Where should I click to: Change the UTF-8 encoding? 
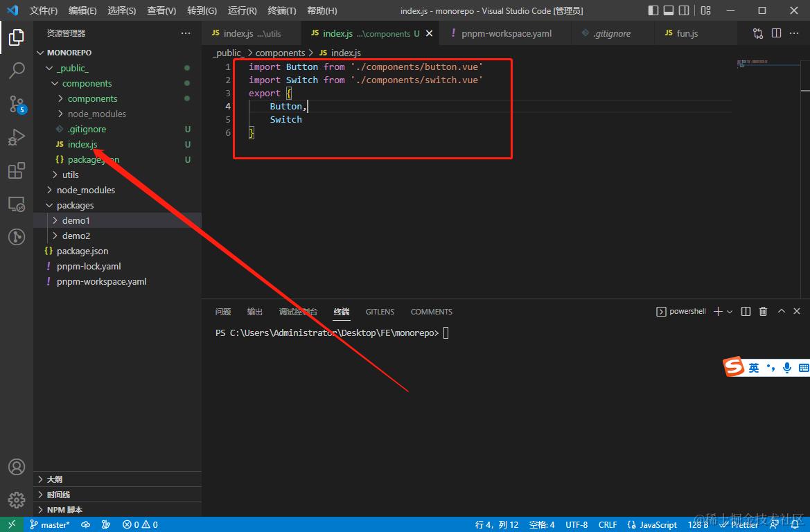pos(576,525)
